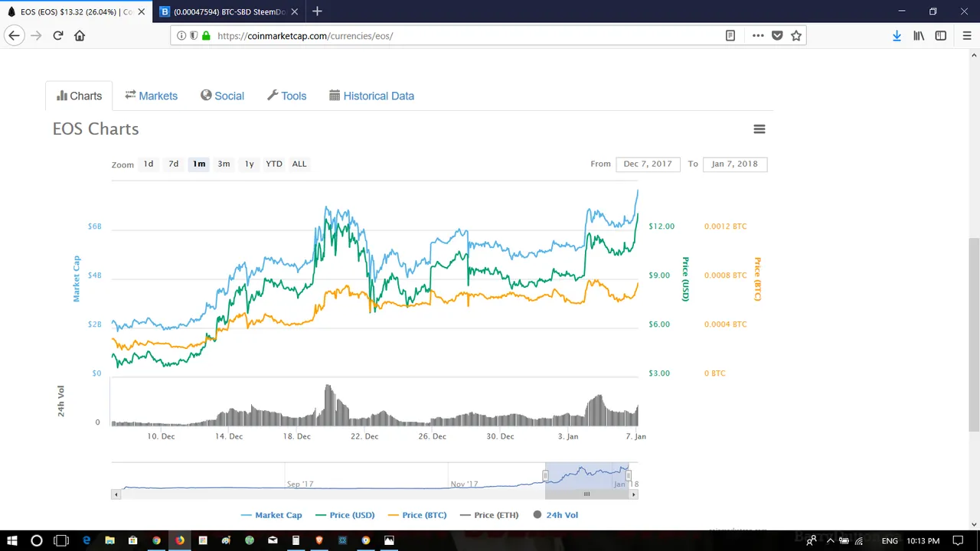Viewport: 980px width, 551px height.
Task: Show Firefox sidebars
Action: point(941,35)
